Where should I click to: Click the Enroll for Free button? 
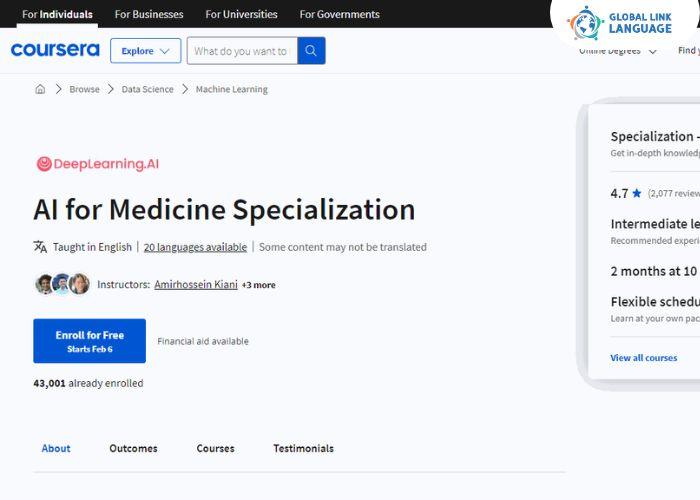(89, 341)
